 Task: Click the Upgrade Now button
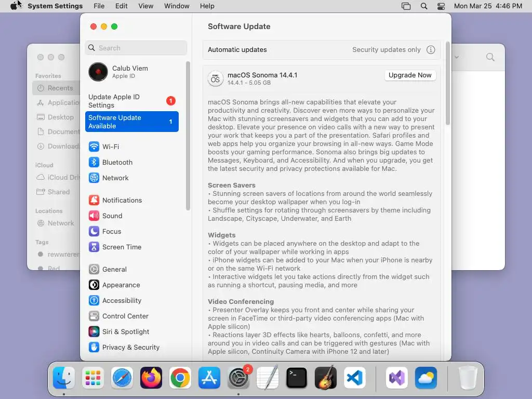click(x=410, y=75)
